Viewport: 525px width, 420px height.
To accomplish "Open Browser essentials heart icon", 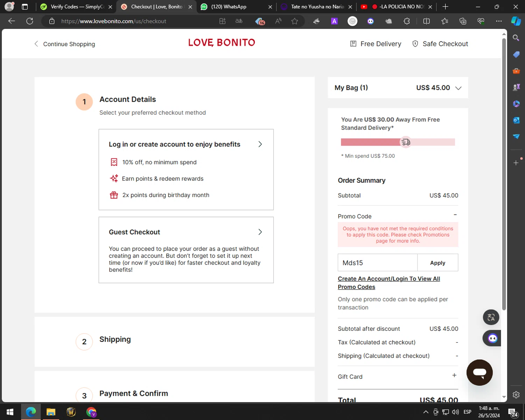I will [481, 21].
